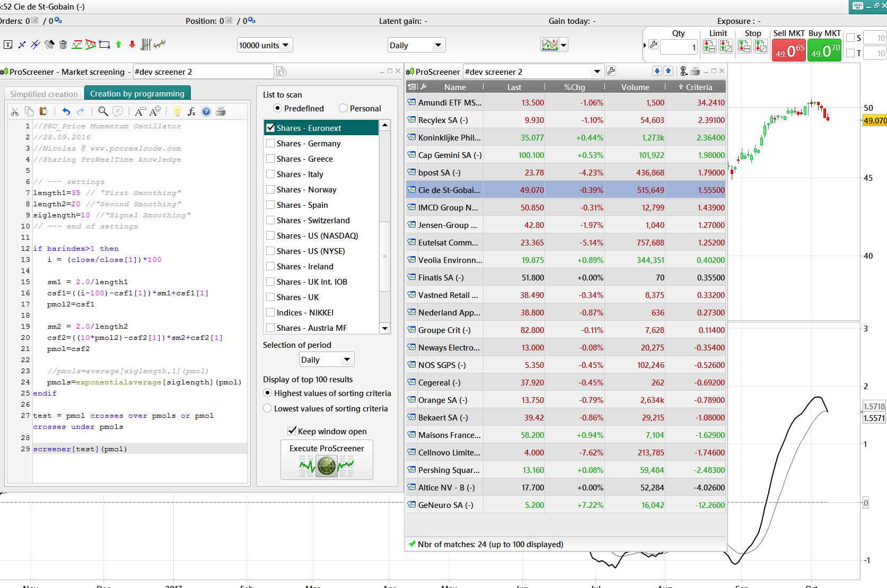Viewport: 887px width, 588px height.
Task: Move to previous result with blue up arrow
Action: (x=668, y=71)
